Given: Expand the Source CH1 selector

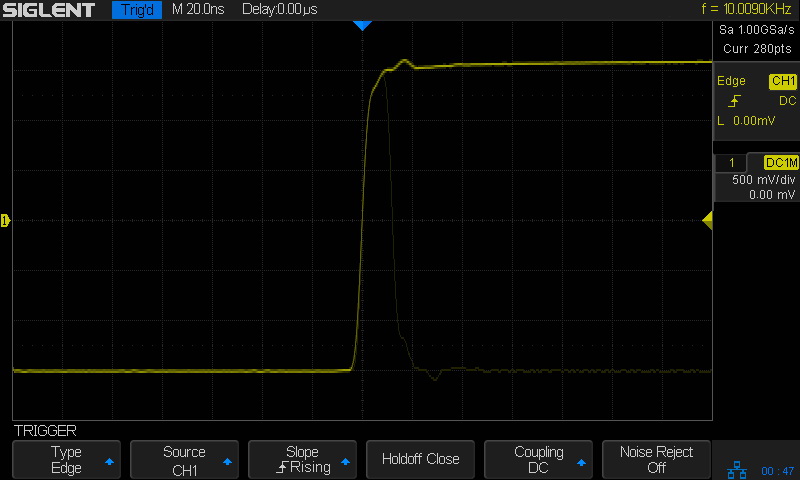Looking at the screenshot, I should pyautogui.click(x=184, y=459).
